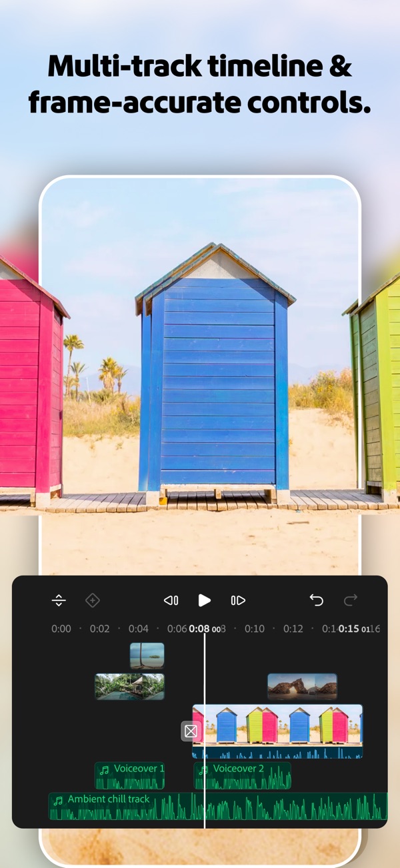The width and height of the screenshot is (400, 868).
Task: Select the jungle resort clip
Action: [129, 686]
